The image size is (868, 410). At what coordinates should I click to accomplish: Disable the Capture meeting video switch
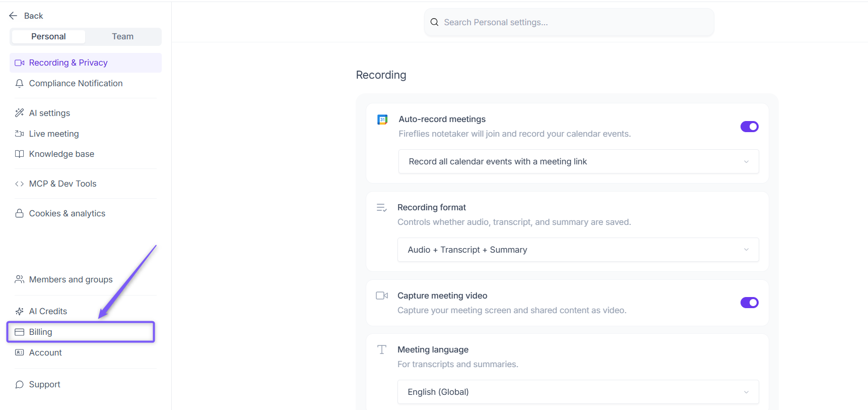pos(750,303)
